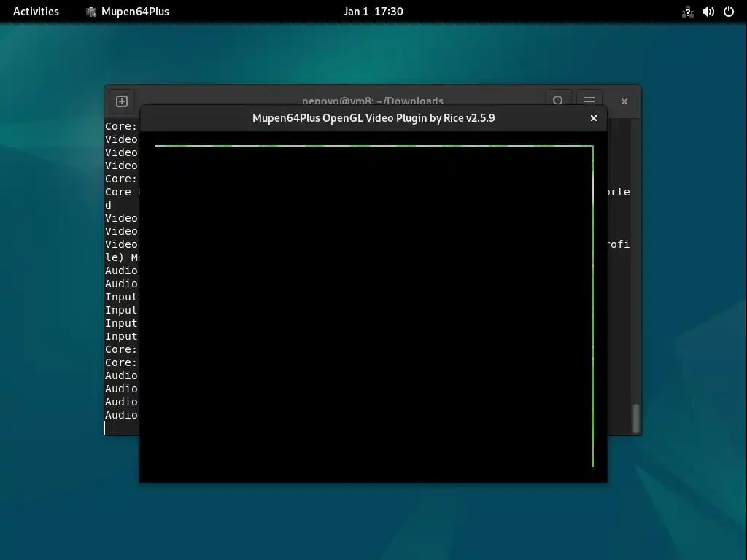Viewport: 747px width, 560px height.
Task: Open the Mupen64Plus app menu in top bar
Action: click(x=127, y=12)
